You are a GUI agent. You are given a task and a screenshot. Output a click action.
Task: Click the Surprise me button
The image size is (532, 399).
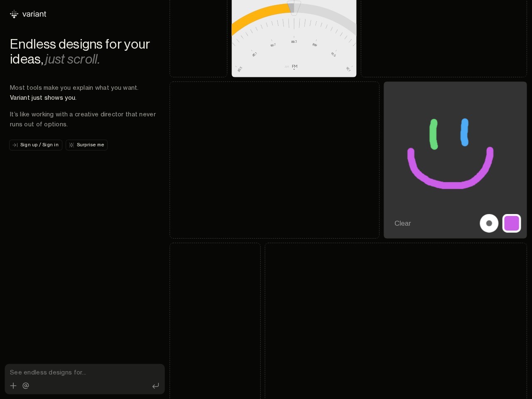tap(86, 145)
